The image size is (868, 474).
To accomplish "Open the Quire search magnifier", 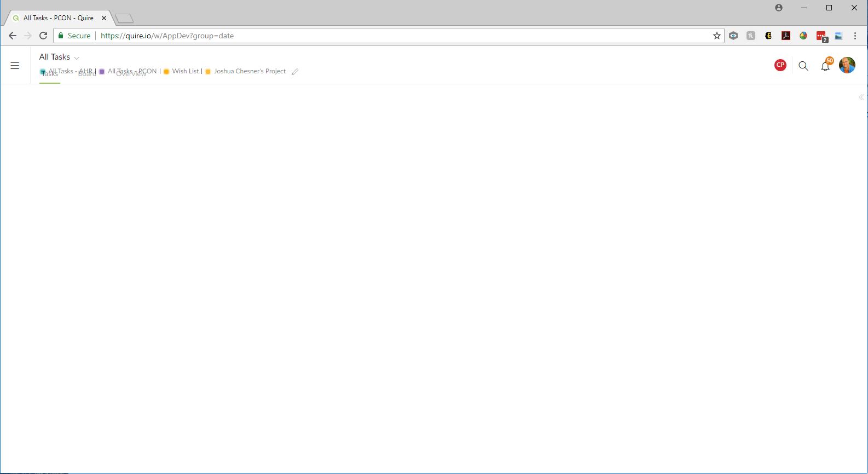I will (x=803, y=66).
